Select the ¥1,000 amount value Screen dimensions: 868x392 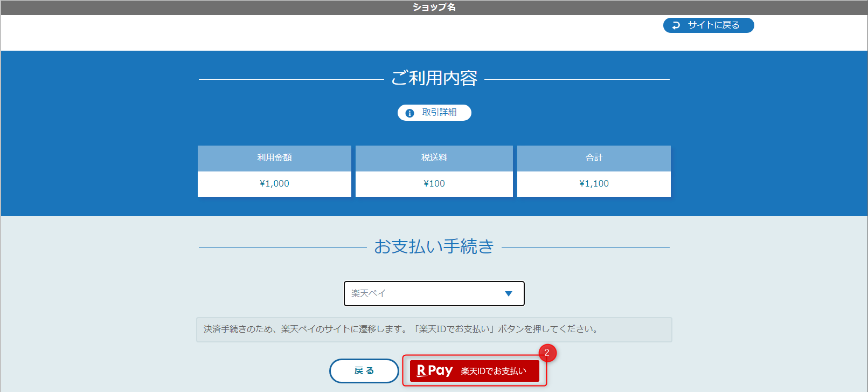(274, 184)
